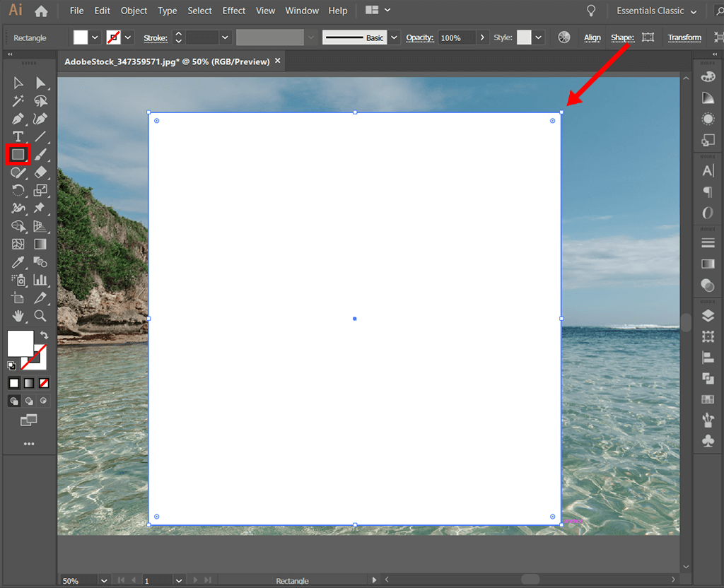The image size is (724, 588).
Task: Enable Draw Behind drawing mode
Action: click(29, 401)
